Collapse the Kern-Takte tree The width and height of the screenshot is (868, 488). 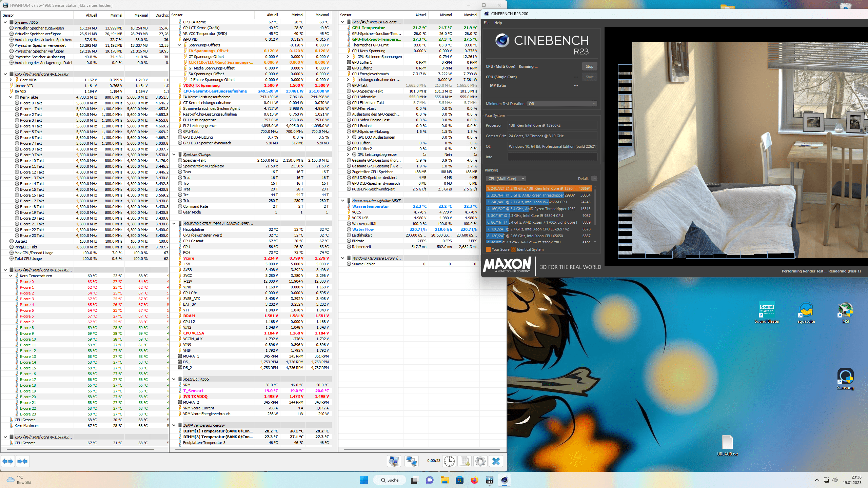pos(11,97)
